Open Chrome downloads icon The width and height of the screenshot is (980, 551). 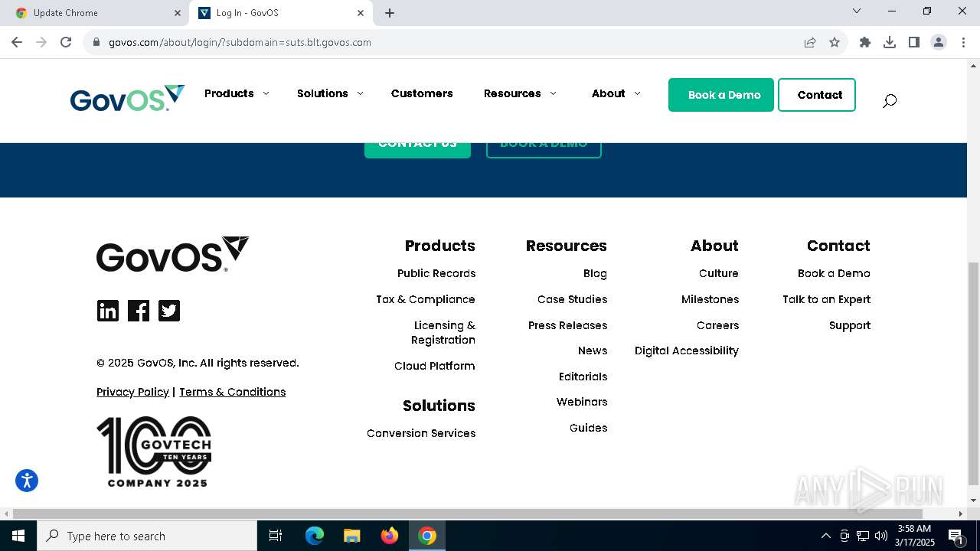click(x=890, y=42)
